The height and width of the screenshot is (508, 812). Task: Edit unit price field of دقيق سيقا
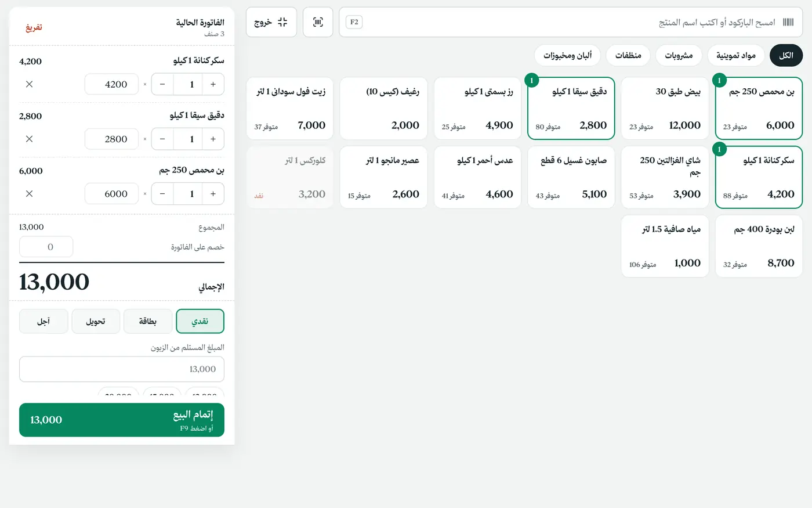(x=111, y=139)
